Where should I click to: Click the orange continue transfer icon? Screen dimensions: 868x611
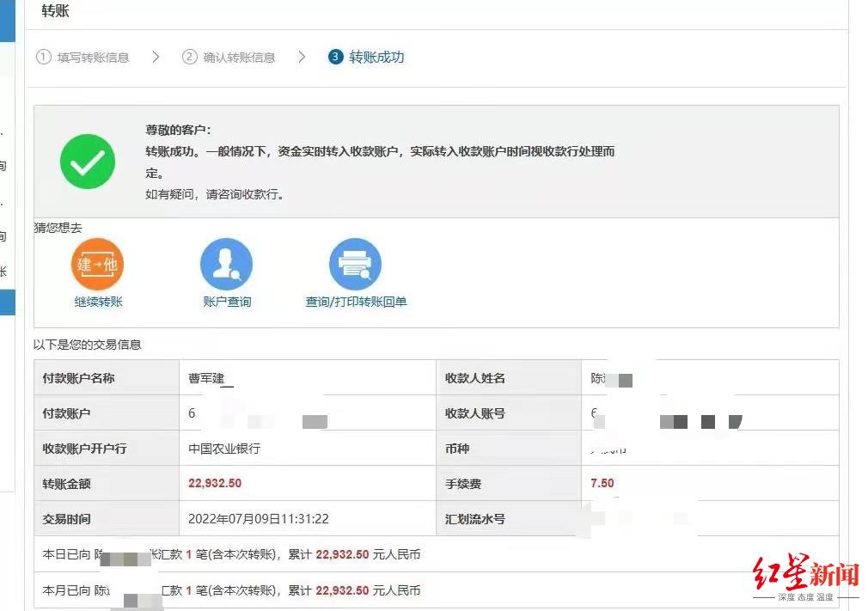[x=97, y=264]
